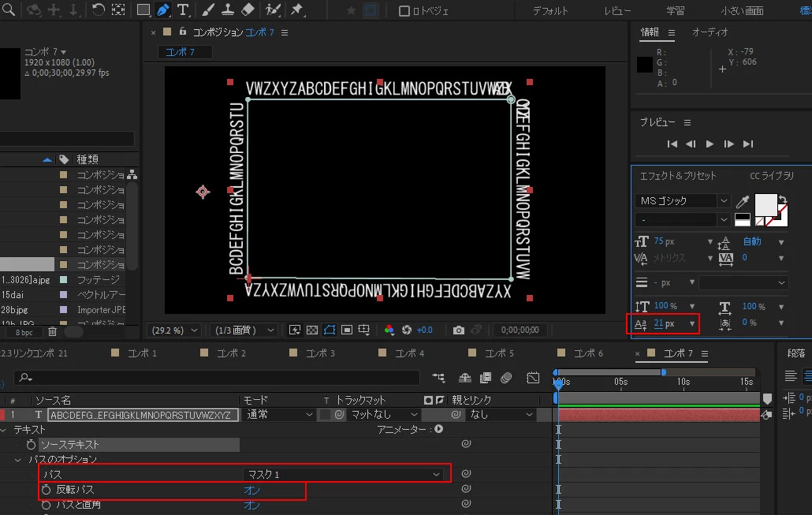Switch to the レビュー workspace
Image resolution: width=812 pixels, height=515 pixels.
pos(617,11)
